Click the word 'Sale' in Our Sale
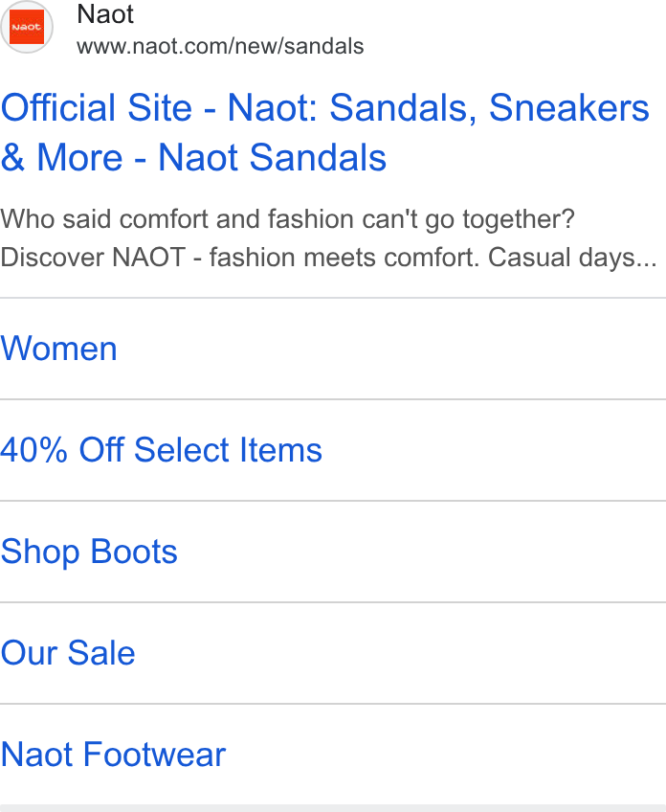The width and height of the screenshot is (666, 812). pos(101,652)
